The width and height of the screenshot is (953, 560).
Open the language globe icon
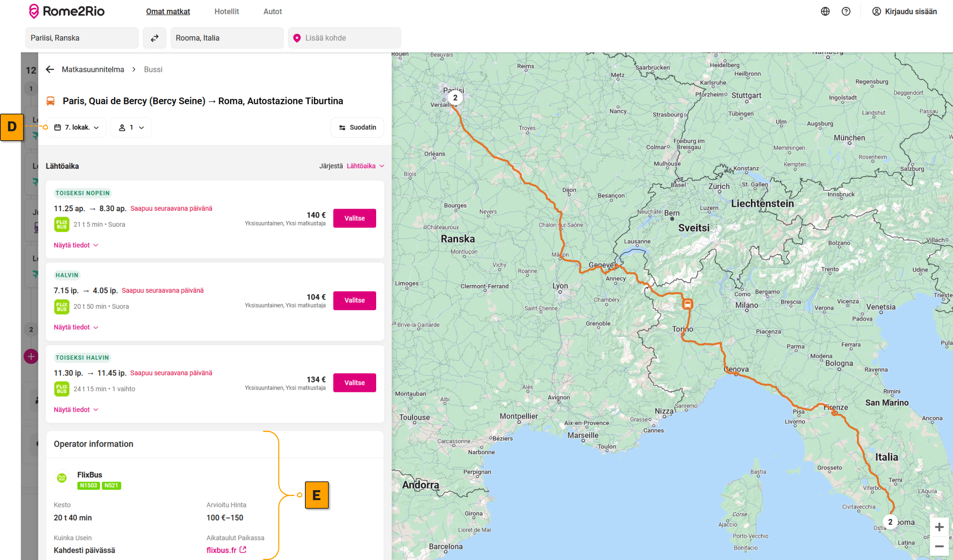pos(825,12)
